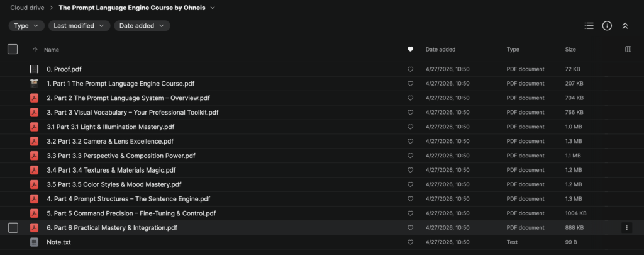Screen dimensions: 644x255
Task: Toggle favorite heart for Note.txt
Action: pyautogui.click(x=410, y=242)
